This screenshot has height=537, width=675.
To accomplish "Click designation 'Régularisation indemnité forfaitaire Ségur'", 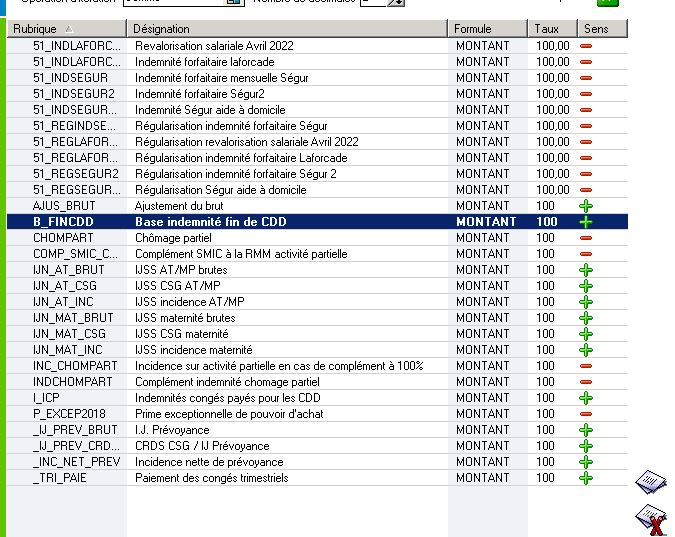I will pos(231,126).
